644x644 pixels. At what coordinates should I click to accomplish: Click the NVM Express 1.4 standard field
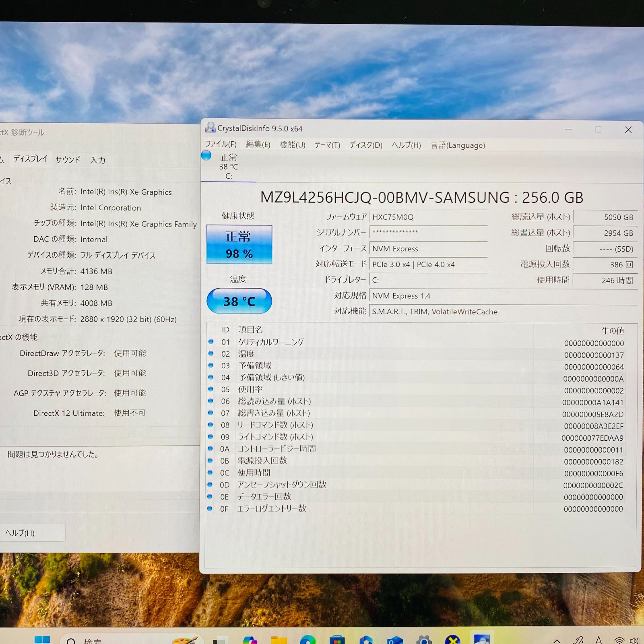(x=503, y=296)
